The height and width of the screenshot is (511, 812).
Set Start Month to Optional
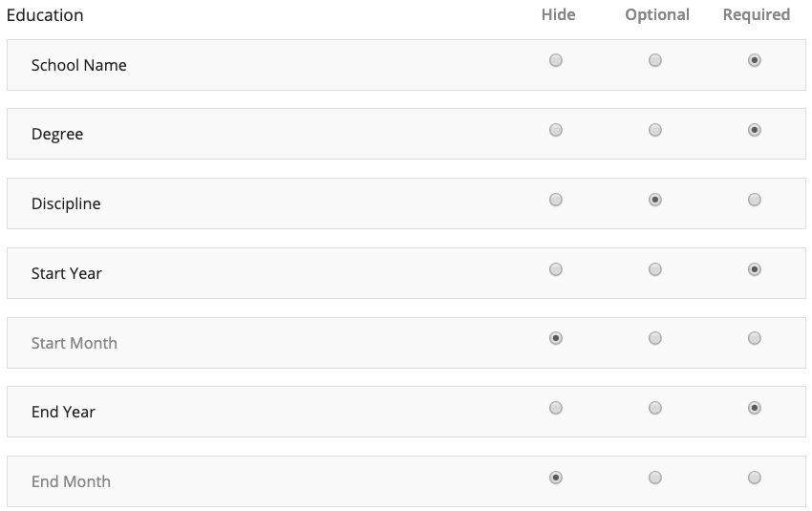click(x=655, y=338)
